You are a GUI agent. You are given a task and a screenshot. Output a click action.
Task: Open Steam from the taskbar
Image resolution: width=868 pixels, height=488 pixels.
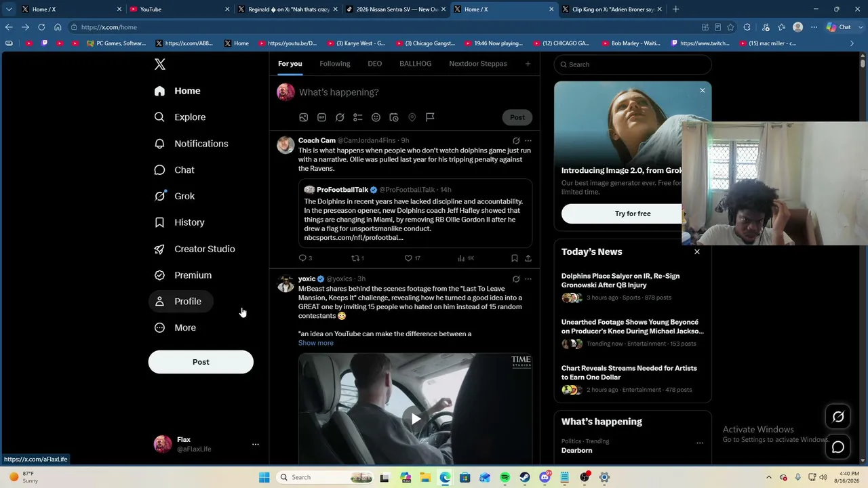(525, 477)
